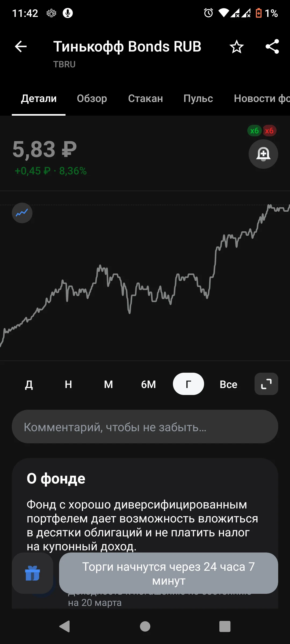
Task: Open the Пульс tab
Action: 198,98
